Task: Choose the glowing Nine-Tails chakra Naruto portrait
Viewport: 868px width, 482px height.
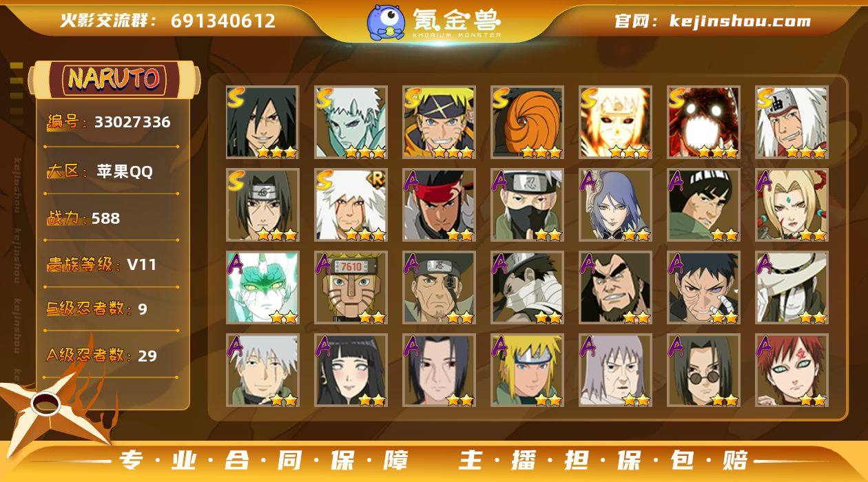Action: [615, 122]
